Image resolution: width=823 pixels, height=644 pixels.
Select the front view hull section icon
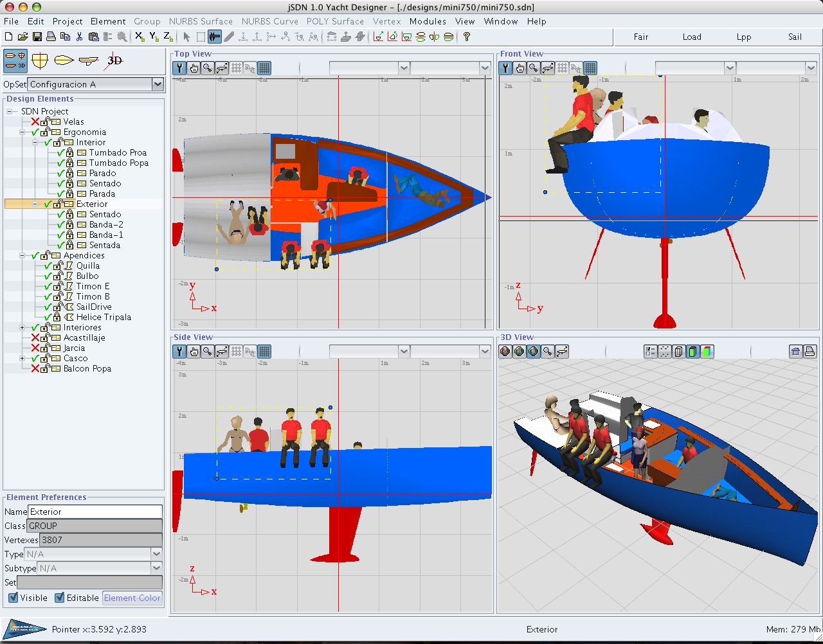click(x=40, y=60)
